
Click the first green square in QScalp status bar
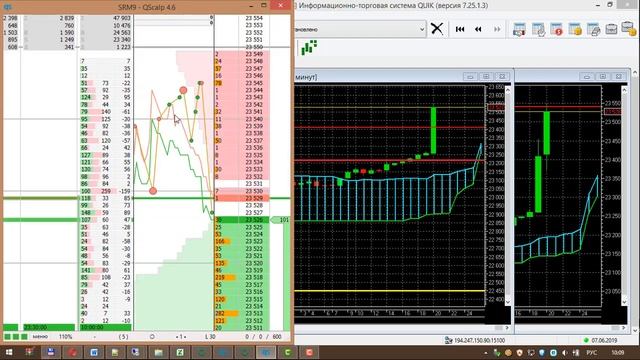coord(7,337)
